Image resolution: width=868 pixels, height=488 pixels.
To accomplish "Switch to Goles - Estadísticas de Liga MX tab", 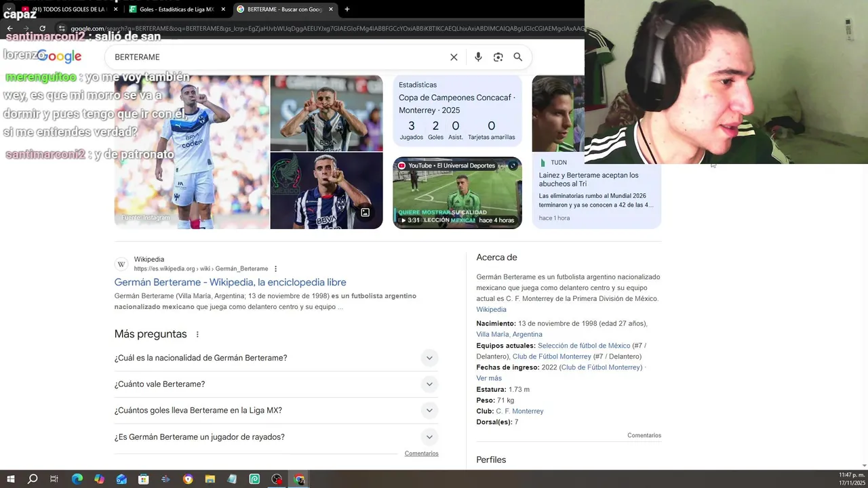I will click(176, 9).
